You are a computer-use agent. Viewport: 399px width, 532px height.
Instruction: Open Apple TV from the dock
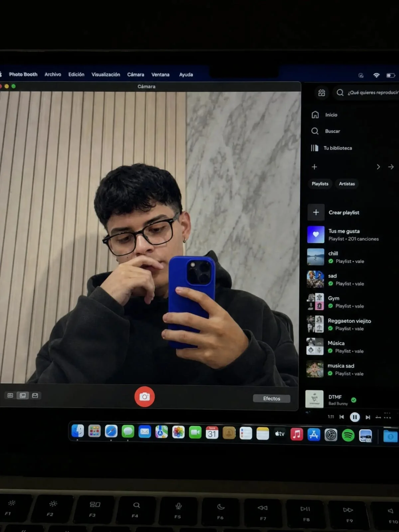tap(280, 434)
